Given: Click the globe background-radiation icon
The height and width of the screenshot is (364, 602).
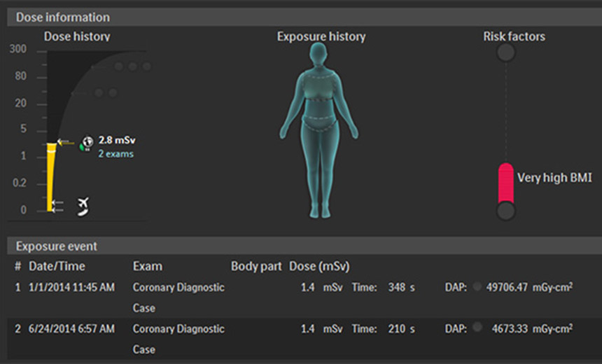Looking at the screenshot, I should (x=87, y=143).
